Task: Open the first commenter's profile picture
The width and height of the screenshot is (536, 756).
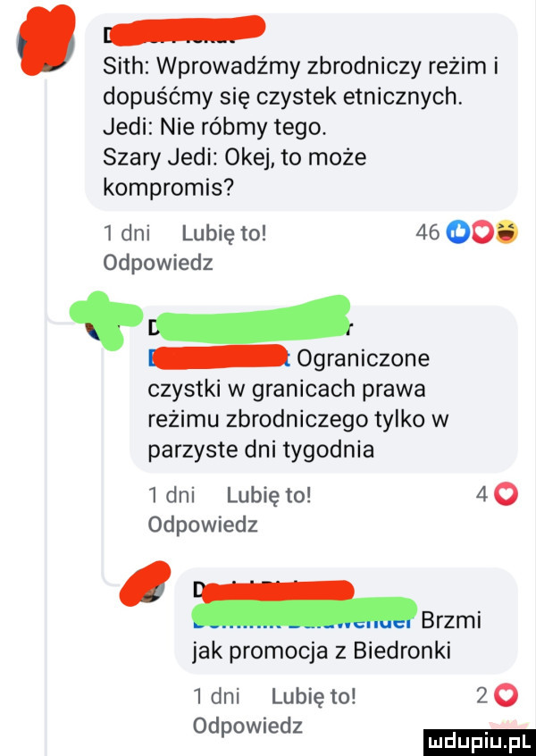Action: pyautogui.click(x=46, y=45)
